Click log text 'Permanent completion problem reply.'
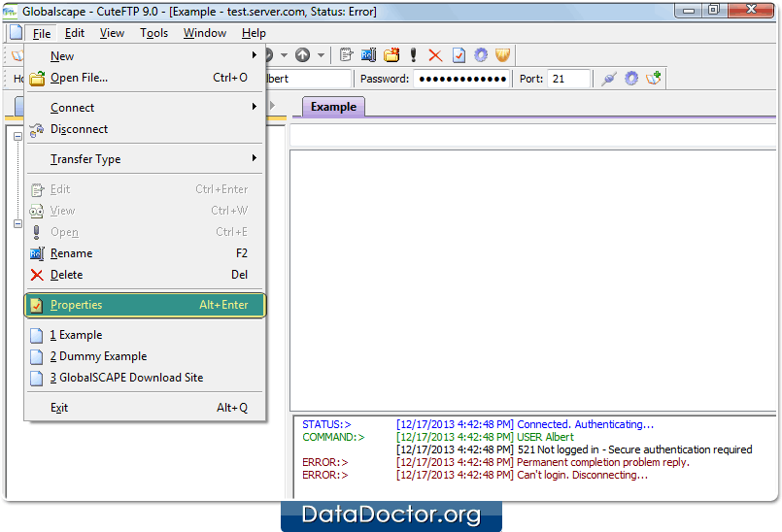The height and width of the screenshot is (532, 782). pos(603,462)
